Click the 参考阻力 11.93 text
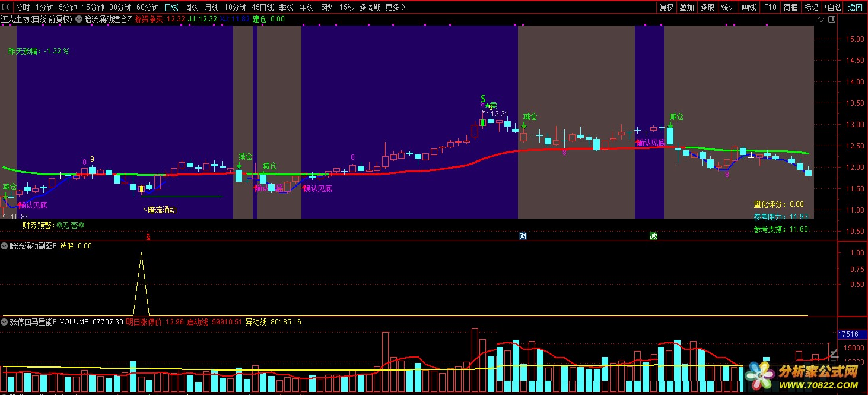 781,217
